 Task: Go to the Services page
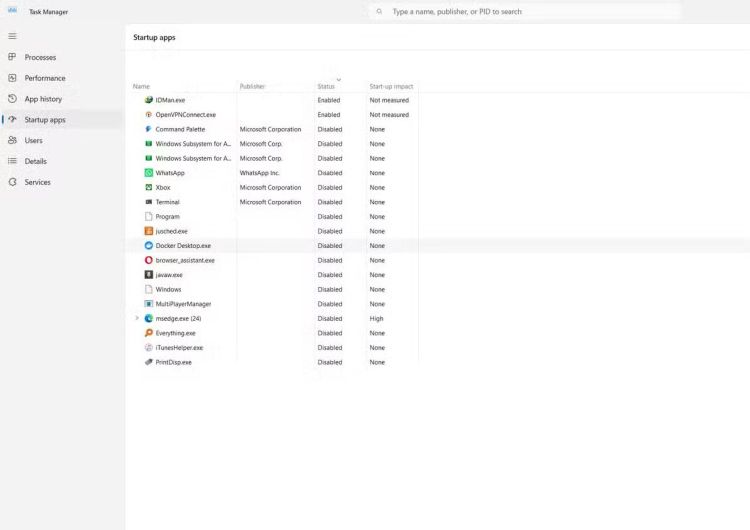(x=38, y=182)
